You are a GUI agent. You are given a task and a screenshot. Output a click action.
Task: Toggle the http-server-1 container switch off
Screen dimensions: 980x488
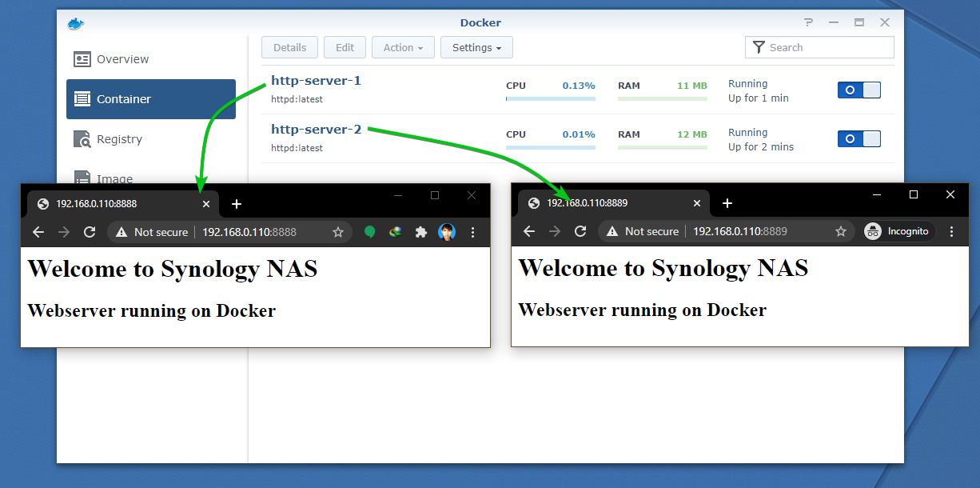pos(858,90)
